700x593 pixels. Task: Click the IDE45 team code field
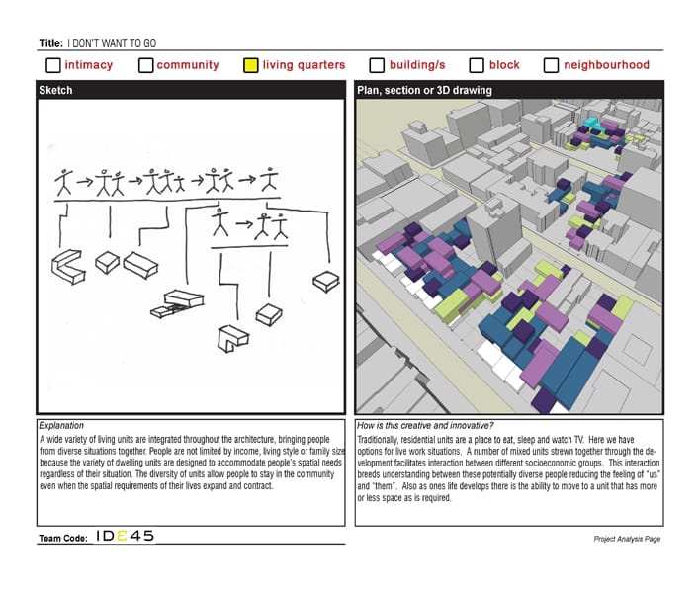click(x=125, y=536)
